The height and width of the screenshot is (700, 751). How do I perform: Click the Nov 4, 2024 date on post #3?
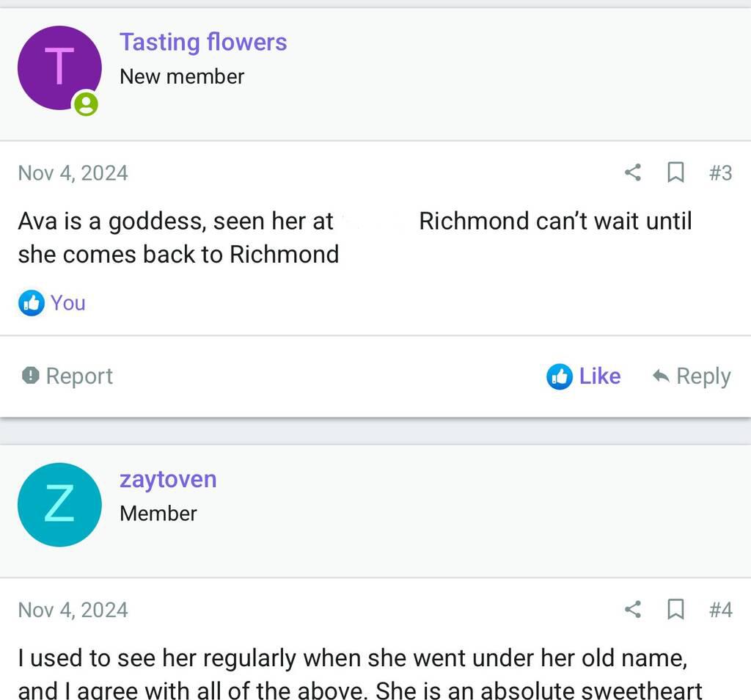73,173
